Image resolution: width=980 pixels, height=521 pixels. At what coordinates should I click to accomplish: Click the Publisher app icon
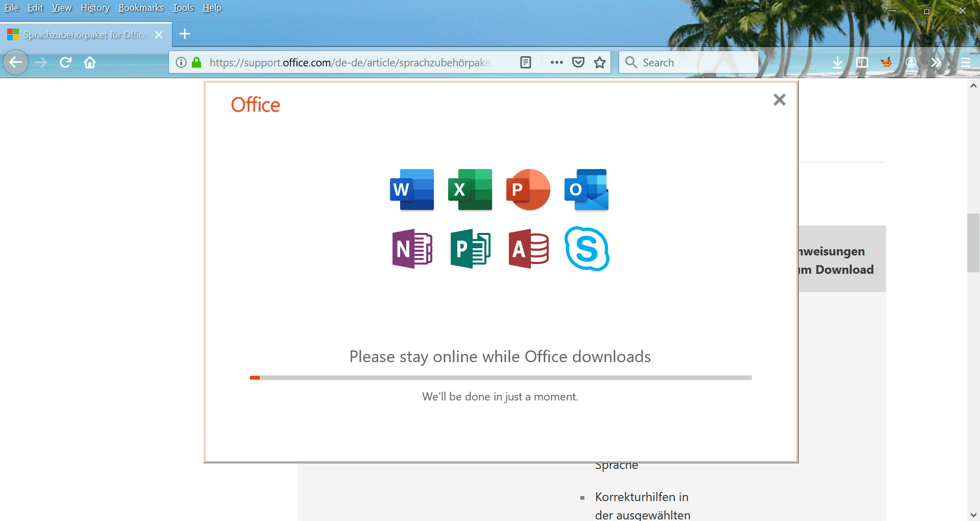tap(470, 249)
